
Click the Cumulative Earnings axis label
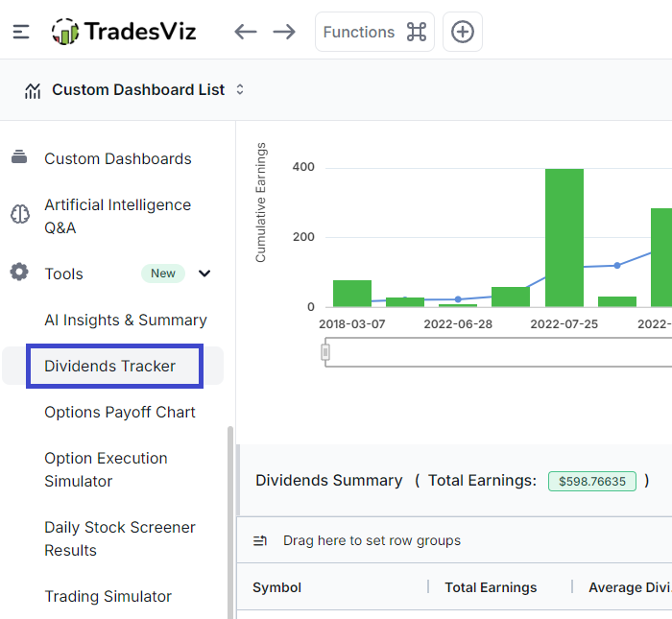[x=260, y=202]
